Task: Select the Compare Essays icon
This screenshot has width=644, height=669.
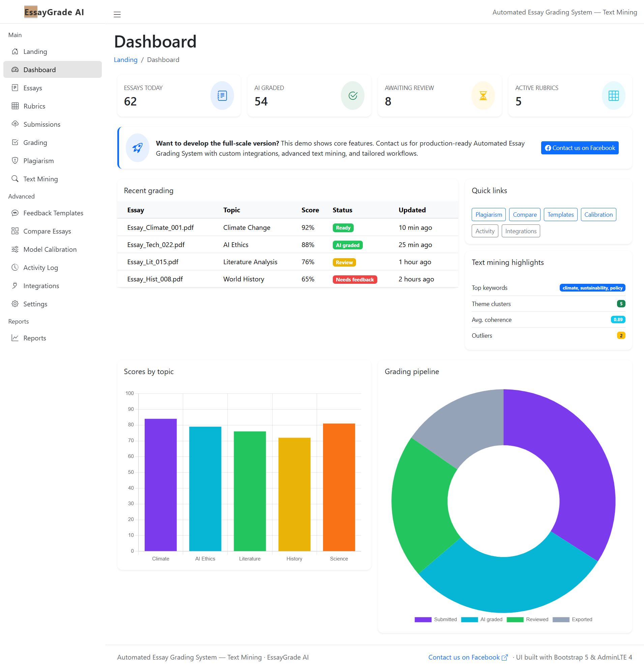Action: click(16, 231)
